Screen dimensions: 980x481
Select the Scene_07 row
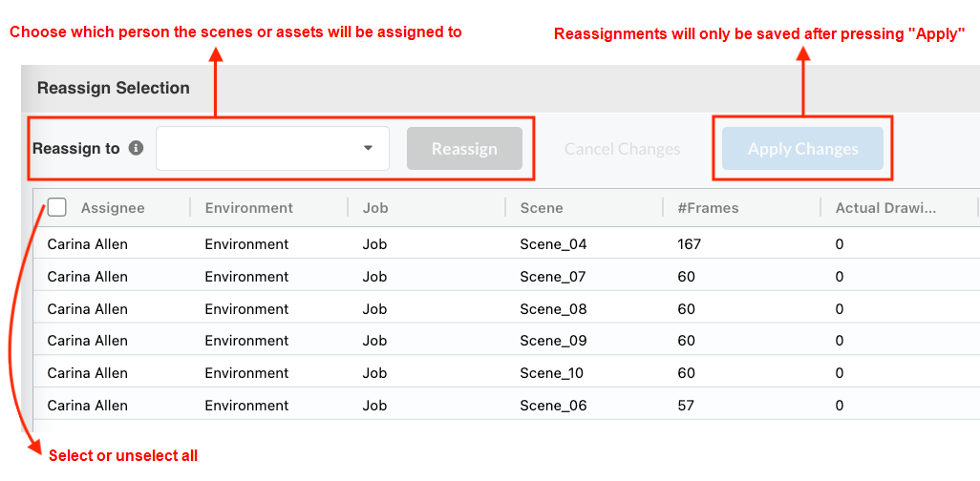point(553,277)
